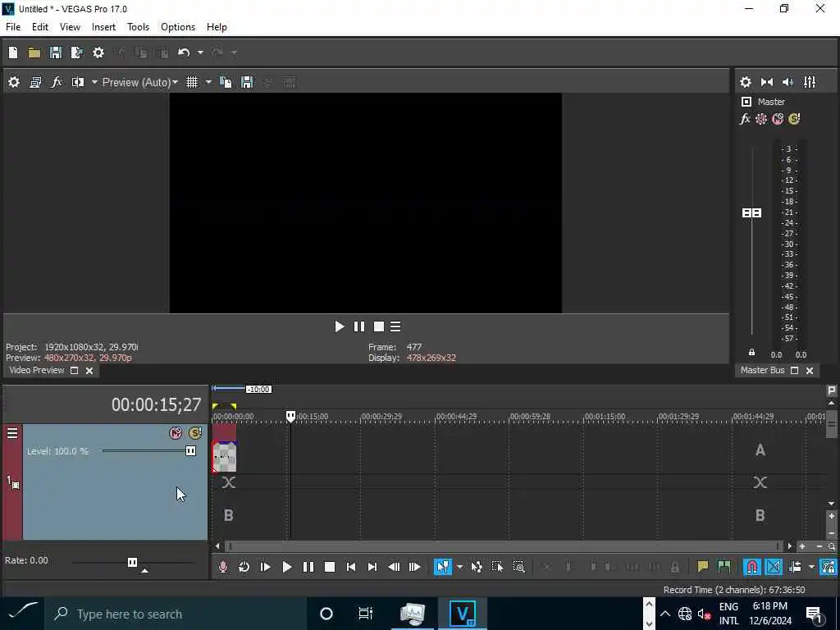The image size is (840, 630).
Task: Click the transport Stop button
Action: coord(330,567)
